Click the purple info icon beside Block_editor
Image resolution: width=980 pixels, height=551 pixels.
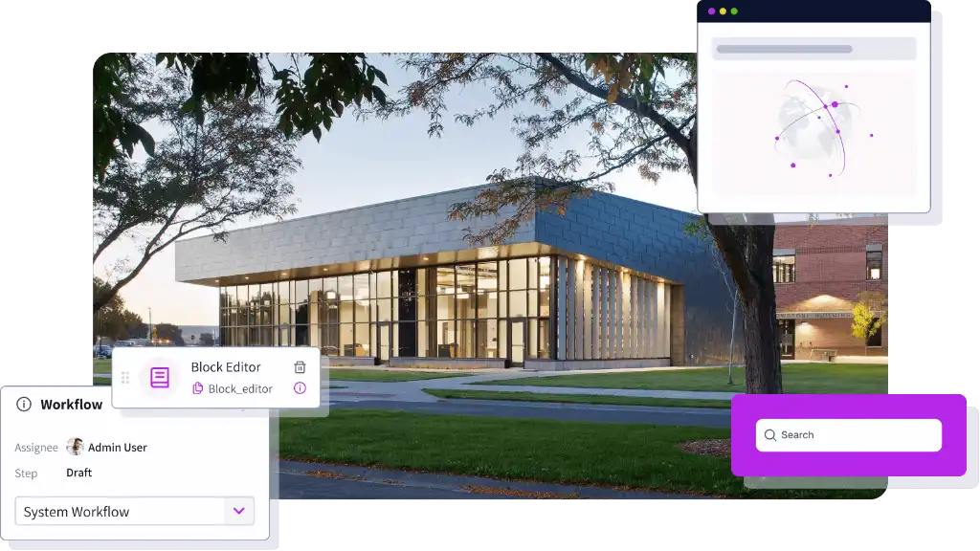click(x=300, y=388)
